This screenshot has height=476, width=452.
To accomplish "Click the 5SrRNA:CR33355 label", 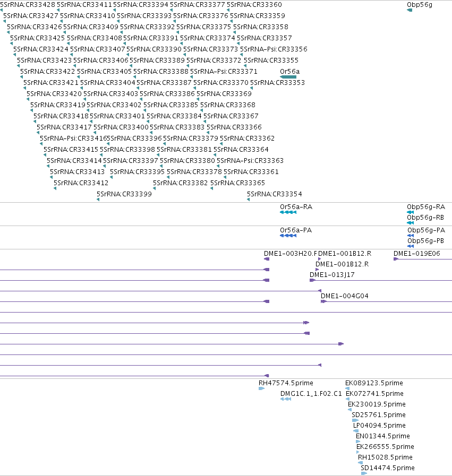I will click(271, 60).
